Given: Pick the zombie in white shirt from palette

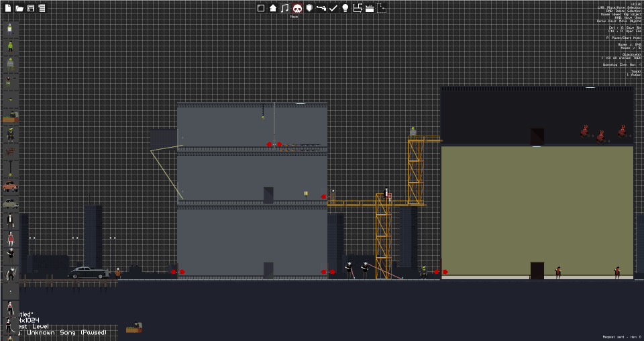Looking at the screenshot, I should pyautogui.click(x=10, y=29).
